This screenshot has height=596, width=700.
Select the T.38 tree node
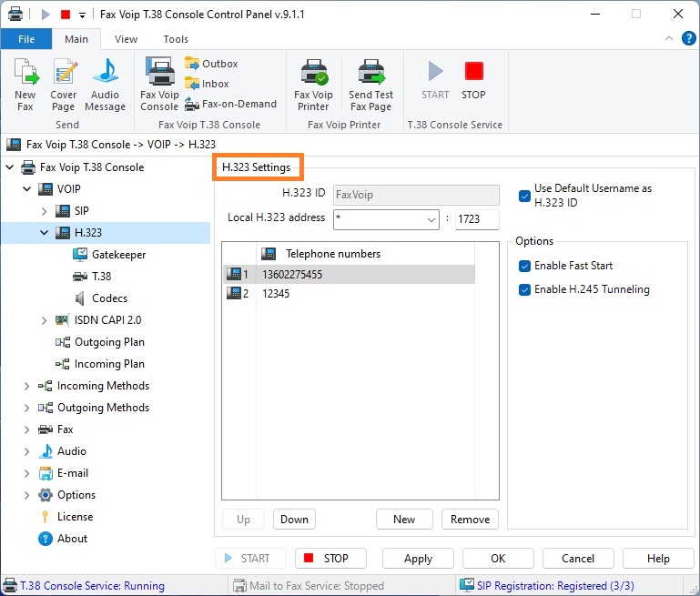[92, 277]
